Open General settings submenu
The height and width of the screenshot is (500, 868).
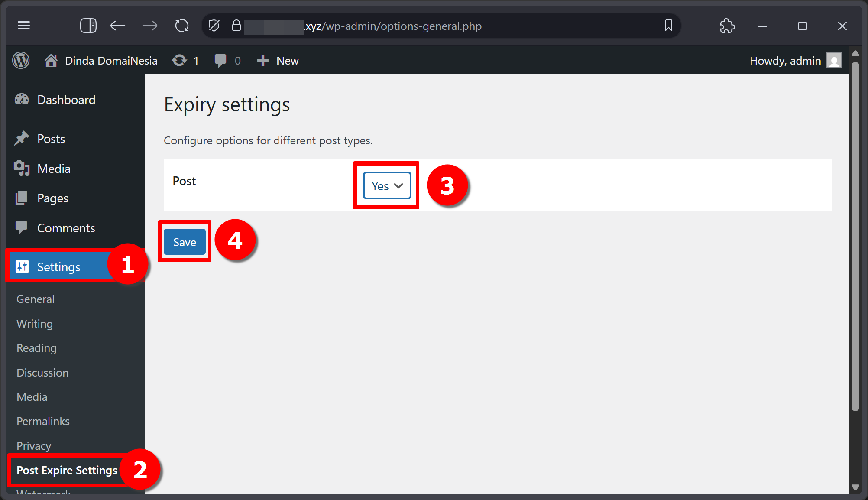tap(36, 299)
